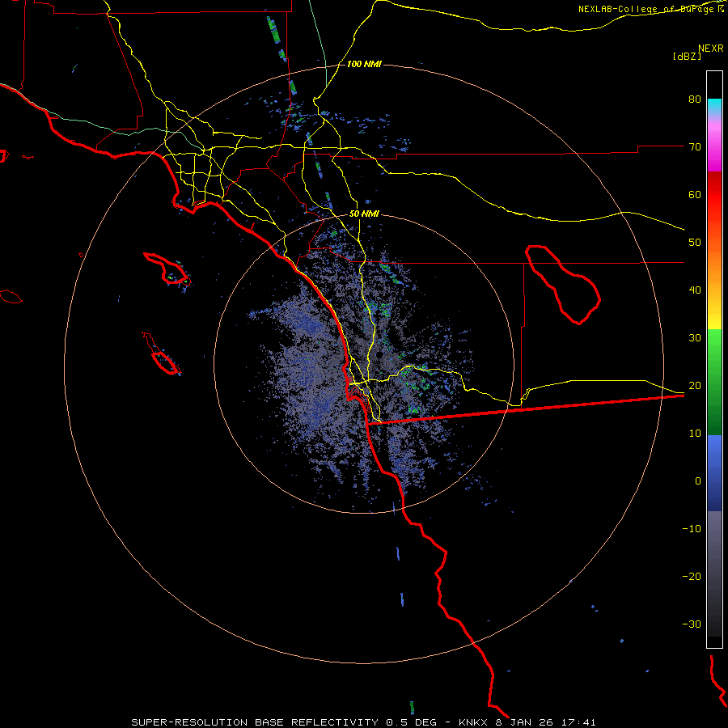
Task: Click the 80 dBZ scale value
Action: click(695, 99)
